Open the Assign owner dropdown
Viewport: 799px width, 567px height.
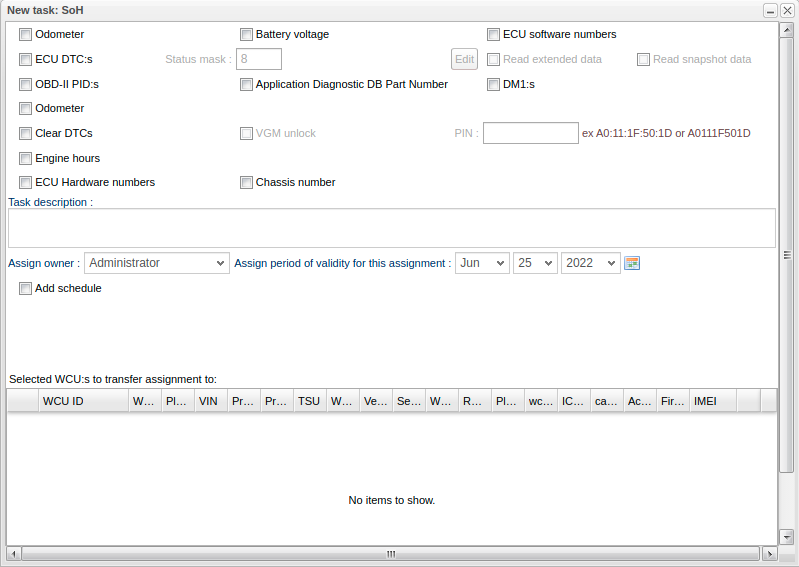(x=157, y=263)
